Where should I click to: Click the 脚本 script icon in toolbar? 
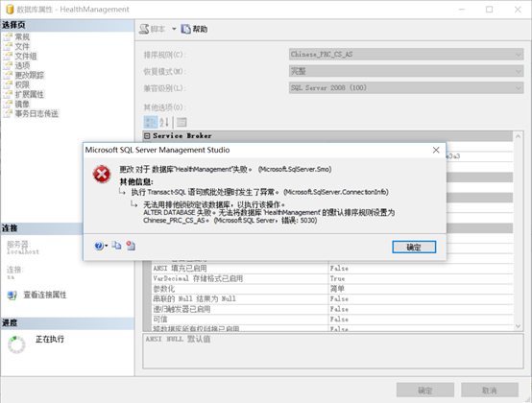tap(144, 29)
